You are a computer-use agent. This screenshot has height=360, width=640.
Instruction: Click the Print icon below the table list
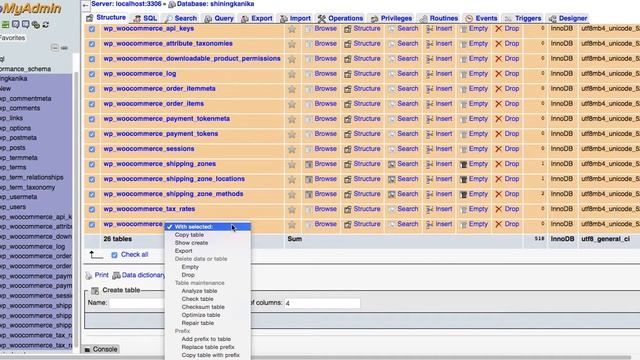tap(89, 276)
